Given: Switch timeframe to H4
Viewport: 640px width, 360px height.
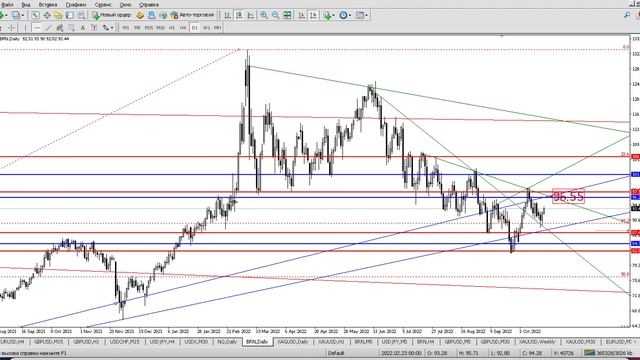Looking at the screenshot, I should (183, 28).
